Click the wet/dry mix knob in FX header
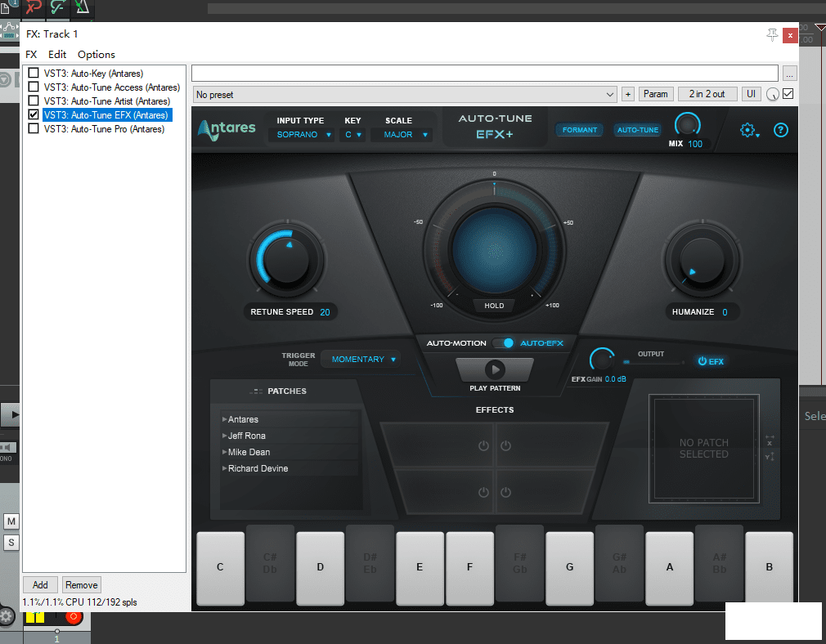The height and width of the screenshot is (644, 826). tap(772, 94)
